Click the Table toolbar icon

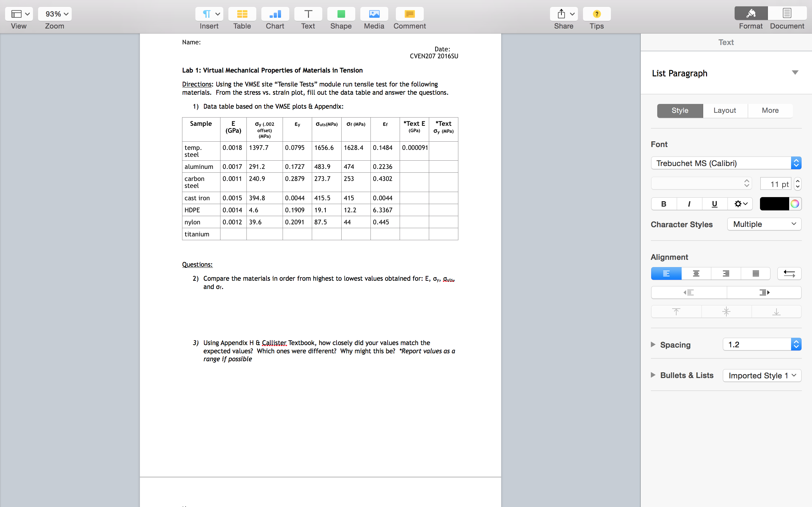tap(242, 14)
